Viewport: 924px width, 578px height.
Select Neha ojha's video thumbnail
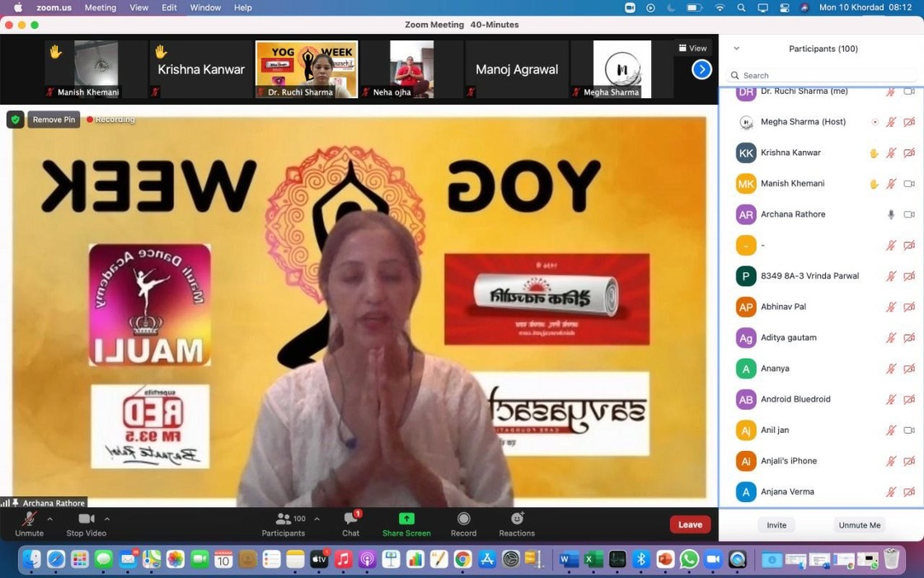click(411, 69)
